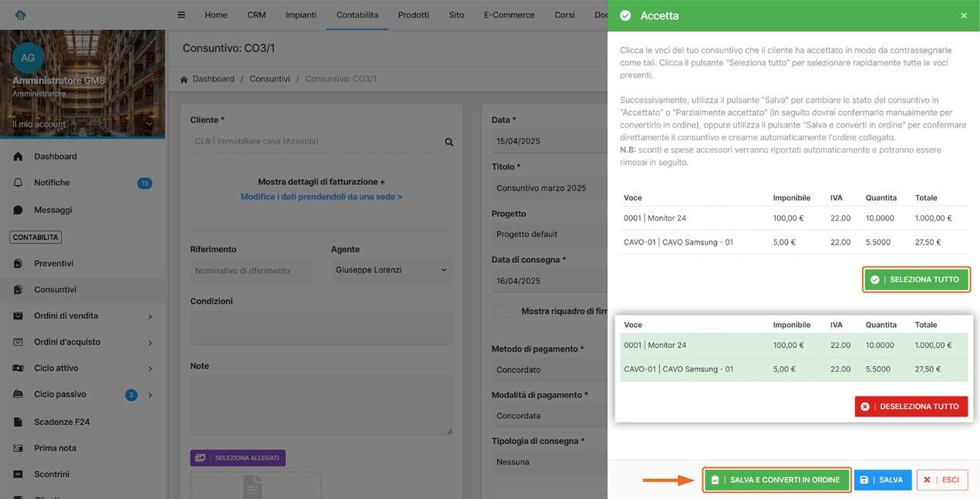980x499 pixels.
Task: Click the home icon in breadcrumb
Action: 184,79
